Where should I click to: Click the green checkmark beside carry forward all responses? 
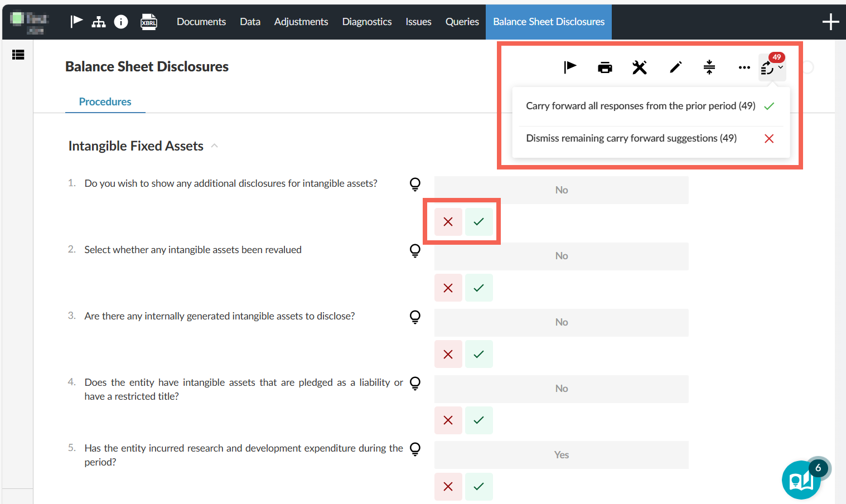[769, 106]
